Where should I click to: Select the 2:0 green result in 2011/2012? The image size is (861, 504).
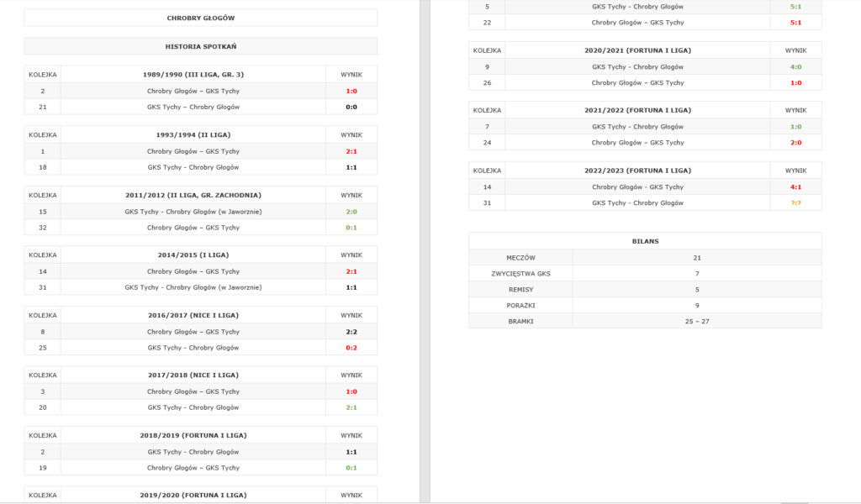click(x=351, y=212)
